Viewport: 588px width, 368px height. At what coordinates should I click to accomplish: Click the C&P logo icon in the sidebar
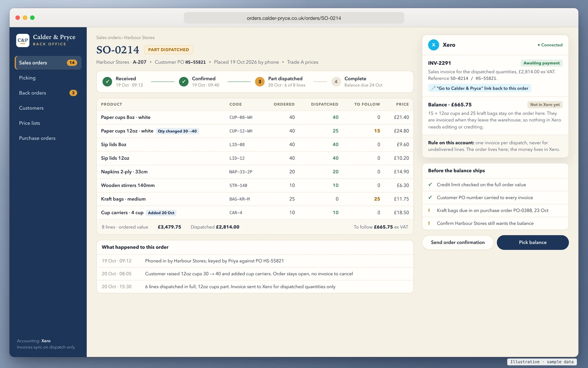(23, 40)
